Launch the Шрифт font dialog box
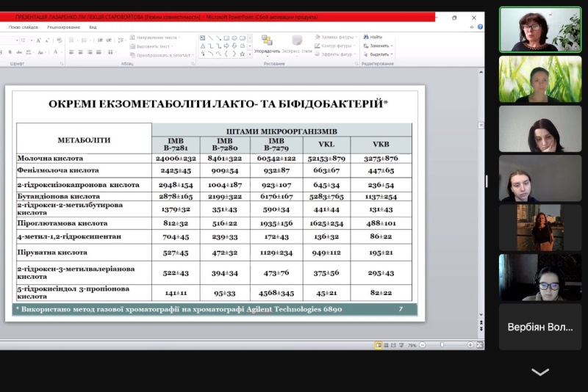Image resolution: width=588 pixels, height=392 pixels. (62, 64)
